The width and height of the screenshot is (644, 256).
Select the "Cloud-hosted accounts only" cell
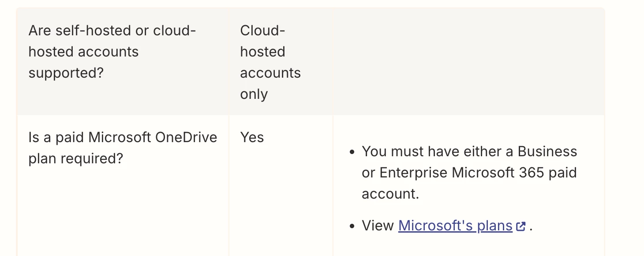[x=270, y=62]
